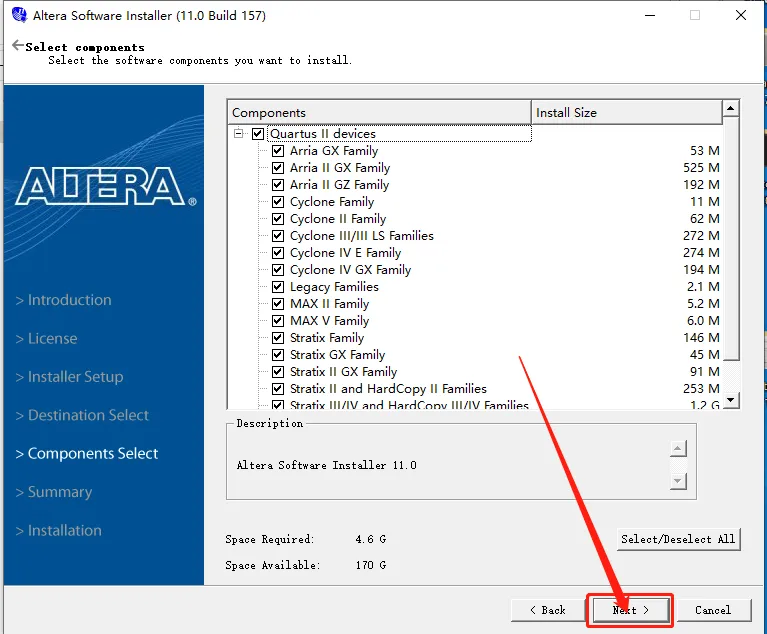
Task: Toggle MAX II Family checkbox
Action: pyautogui.click(x=278, y=304)
